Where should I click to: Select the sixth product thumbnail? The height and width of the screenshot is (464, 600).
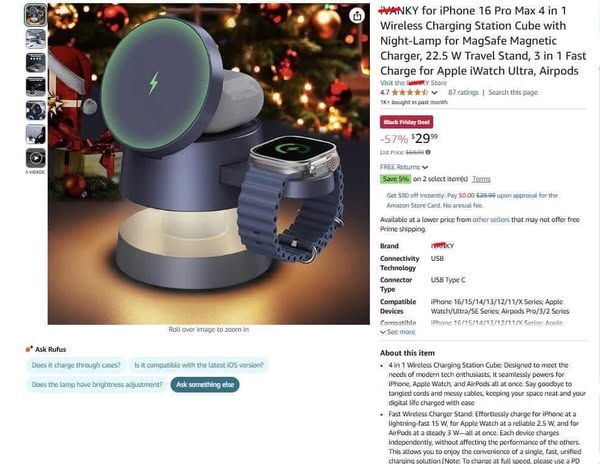pos(36,134)
